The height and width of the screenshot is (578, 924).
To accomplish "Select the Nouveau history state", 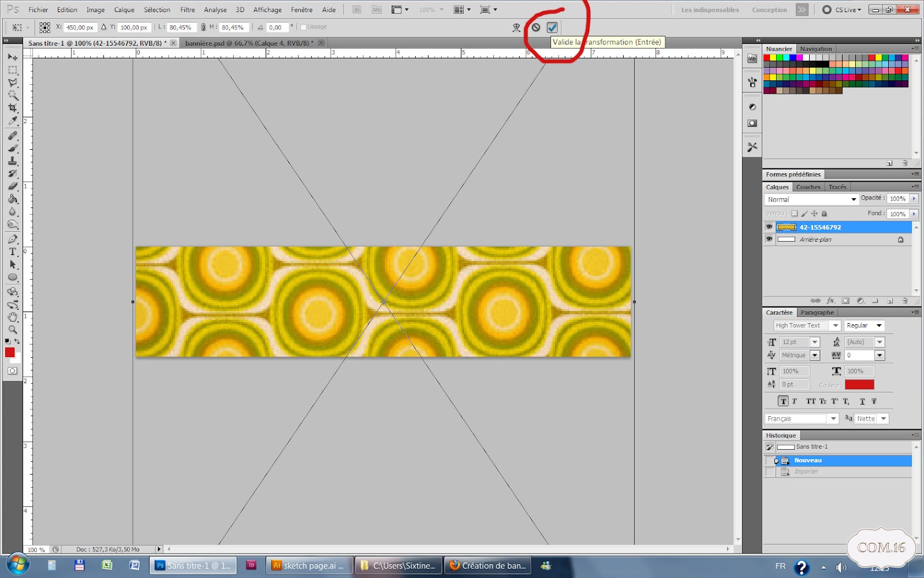I will [x=844, y=461].
